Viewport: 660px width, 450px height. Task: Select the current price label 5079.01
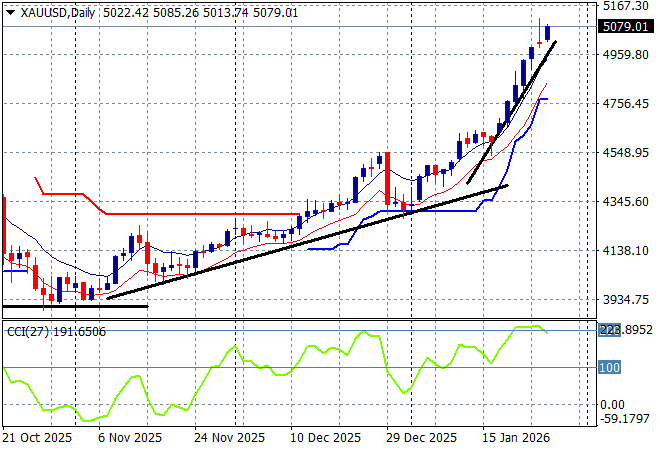pos(624,27)
